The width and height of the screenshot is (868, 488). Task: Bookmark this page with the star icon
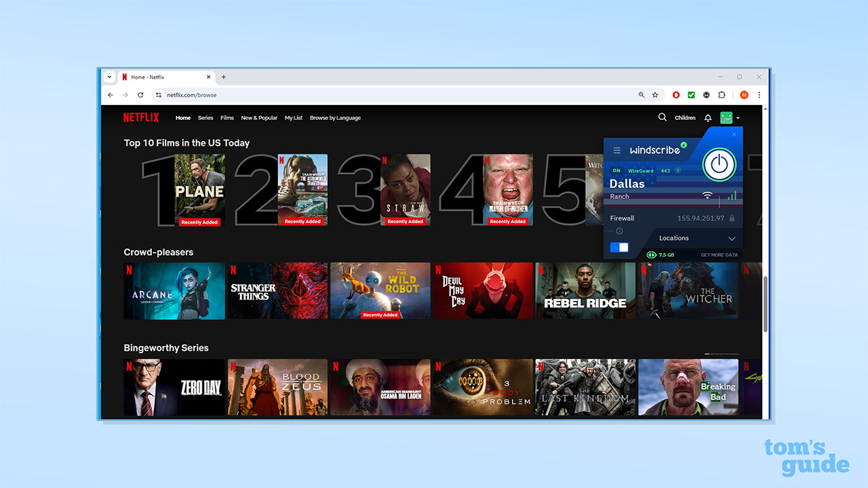click(655, 95)
